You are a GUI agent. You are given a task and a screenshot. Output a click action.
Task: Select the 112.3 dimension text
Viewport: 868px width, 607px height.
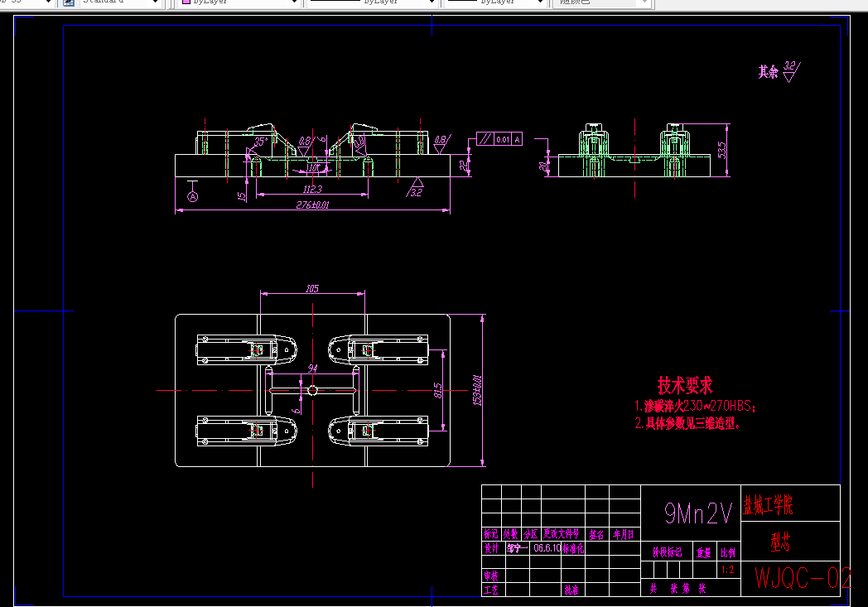click(312, 190)
